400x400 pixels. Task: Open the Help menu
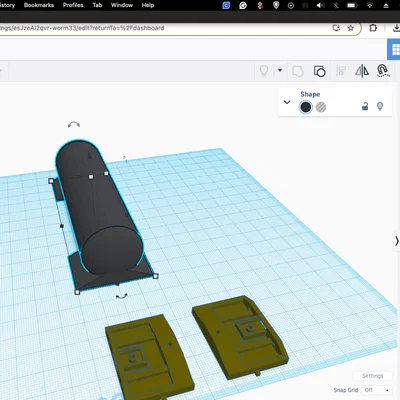click(x=148, y=5)
